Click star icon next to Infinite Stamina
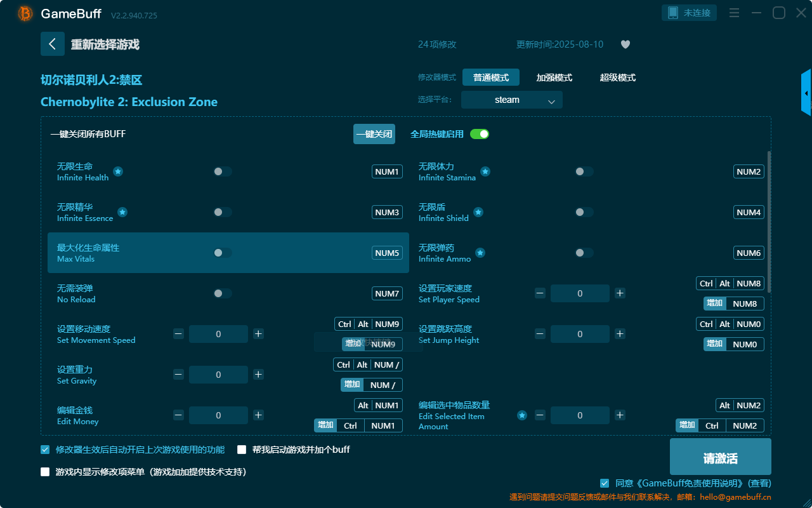 point(485,171)
